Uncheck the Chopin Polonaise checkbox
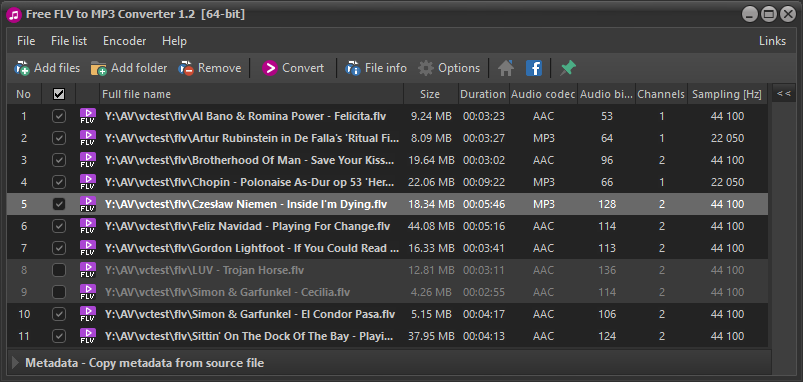803x382 pixels. point(59,182)
